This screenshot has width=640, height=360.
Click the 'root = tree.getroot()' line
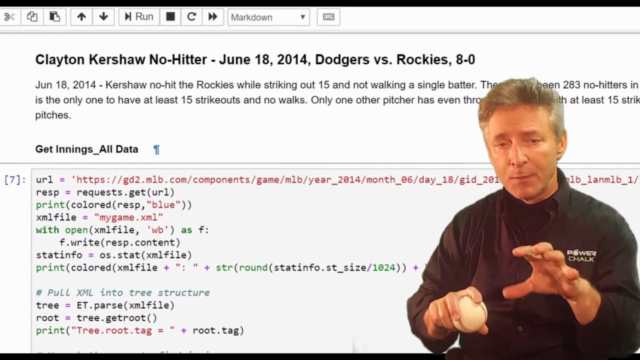[x=96, y=318]
